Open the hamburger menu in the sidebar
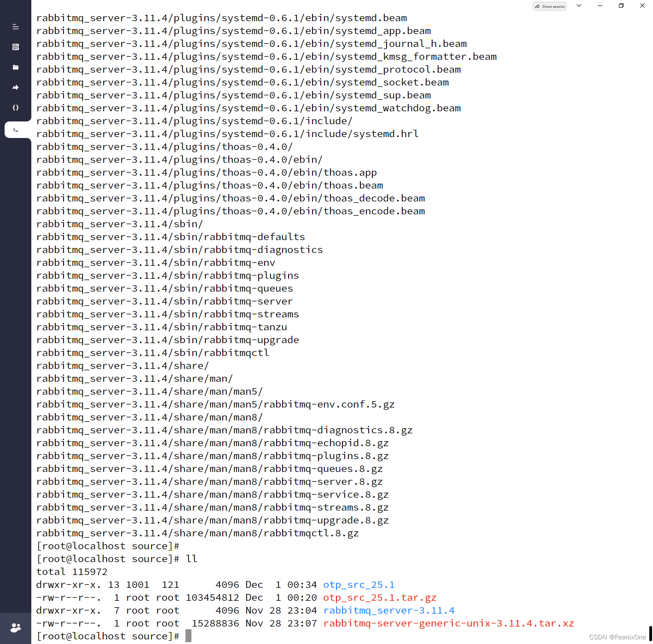Viewport: 653px width, 644px height. pos(16,27)
